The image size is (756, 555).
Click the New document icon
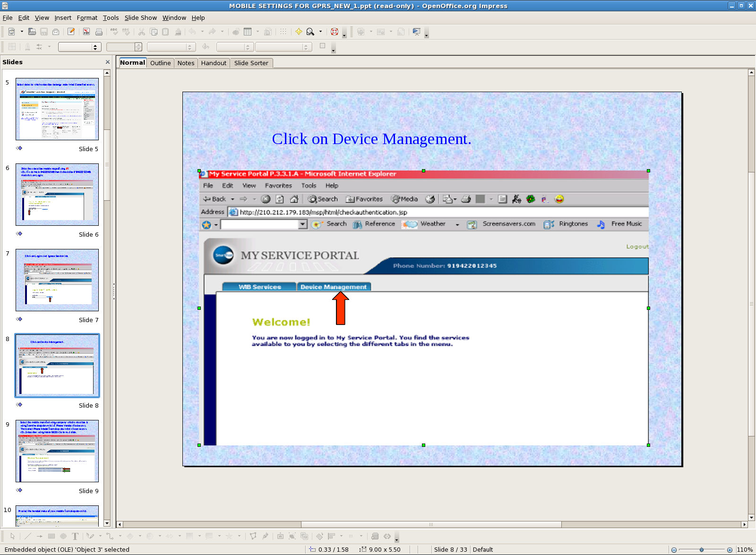(x=12, y=32)
